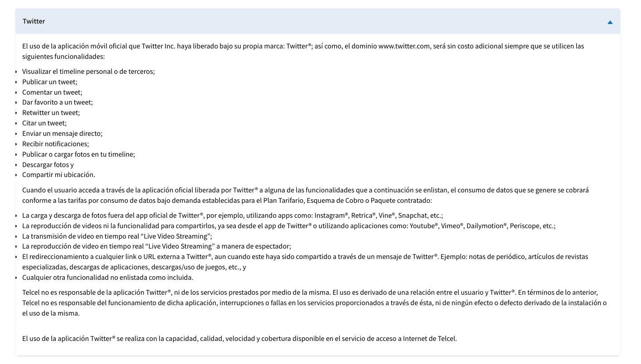Screen dimensions: 641x364
Task: Click the item starting "El redireccionamiento a cualquier link"
Action: click(x=305, y=262)
